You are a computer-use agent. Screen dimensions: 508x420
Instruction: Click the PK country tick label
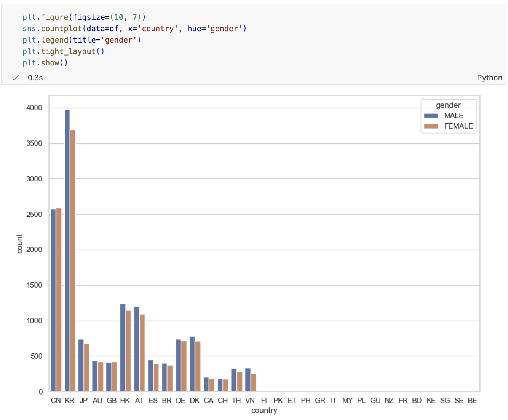click(x=278, y=401)
